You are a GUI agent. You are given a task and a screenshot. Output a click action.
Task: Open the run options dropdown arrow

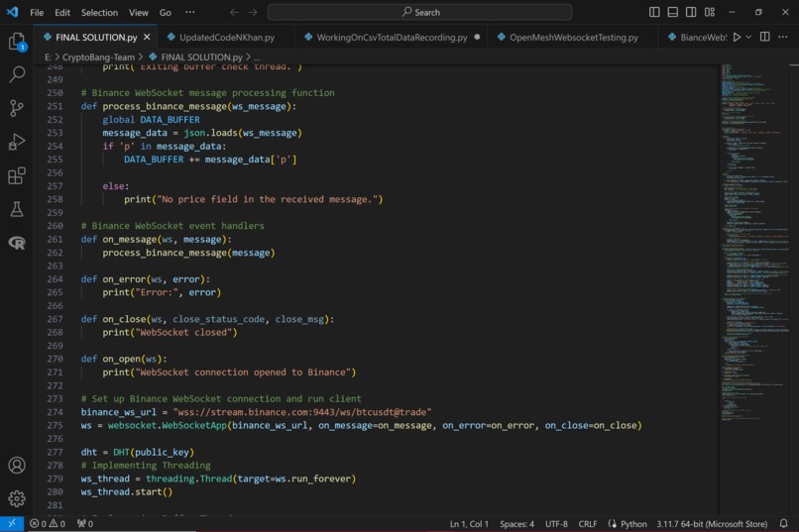coord(748,37)
